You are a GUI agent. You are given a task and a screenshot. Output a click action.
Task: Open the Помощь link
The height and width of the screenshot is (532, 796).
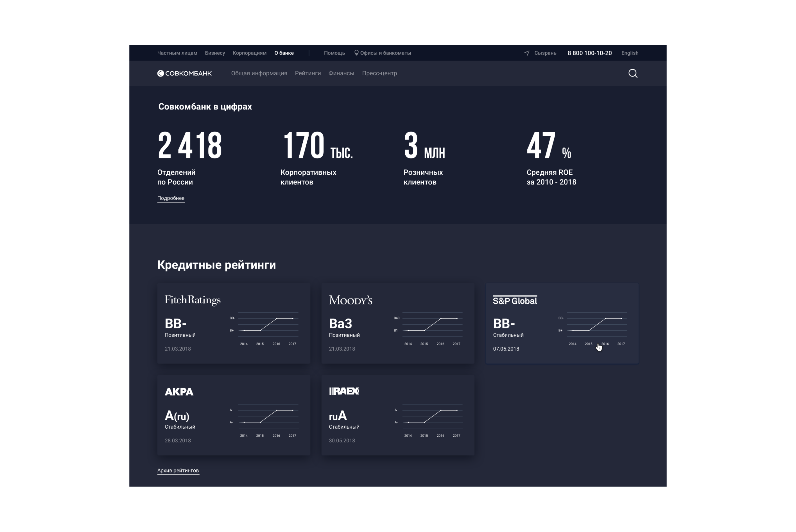[x=334, y=53]
